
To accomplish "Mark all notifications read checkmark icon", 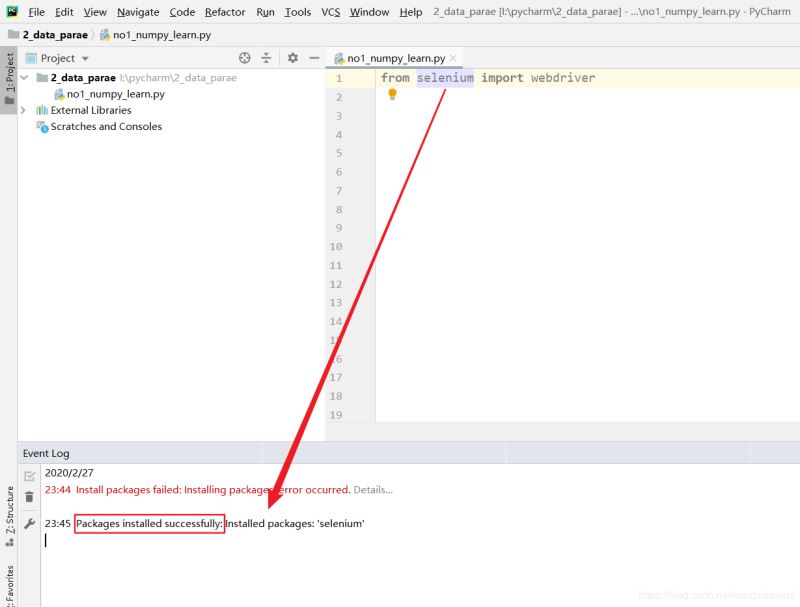I will [29, 475].
